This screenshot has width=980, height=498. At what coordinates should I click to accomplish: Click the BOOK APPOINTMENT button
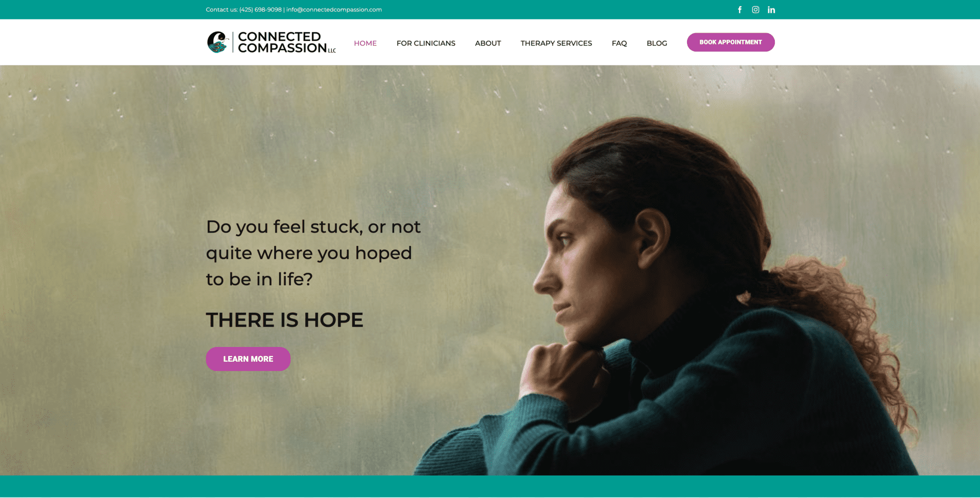(x=730, y=42)
